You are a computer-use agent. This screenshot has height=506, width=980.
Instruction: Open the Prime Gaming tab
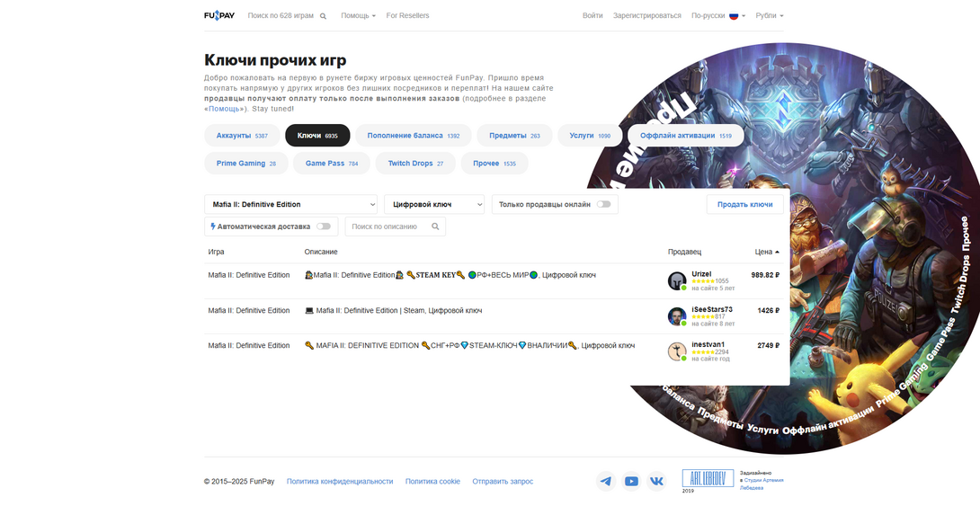[x=246, y=163]
